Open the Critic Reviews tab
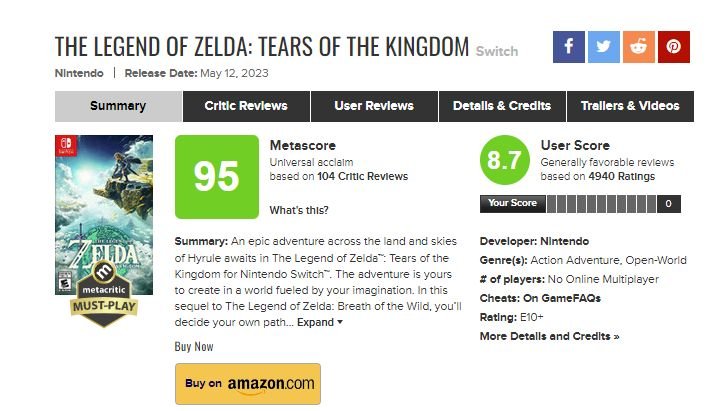 [x=246, y=106]
